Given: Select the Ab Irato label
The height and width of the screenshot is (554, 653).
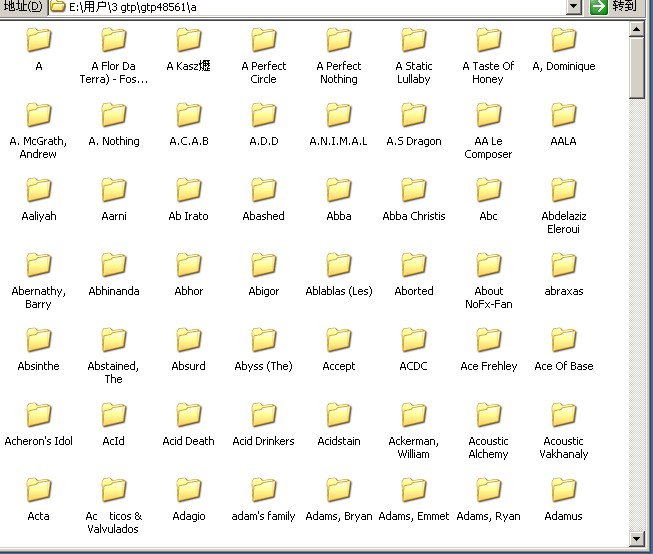Looking at the screenshot, I should pos(189,216).
